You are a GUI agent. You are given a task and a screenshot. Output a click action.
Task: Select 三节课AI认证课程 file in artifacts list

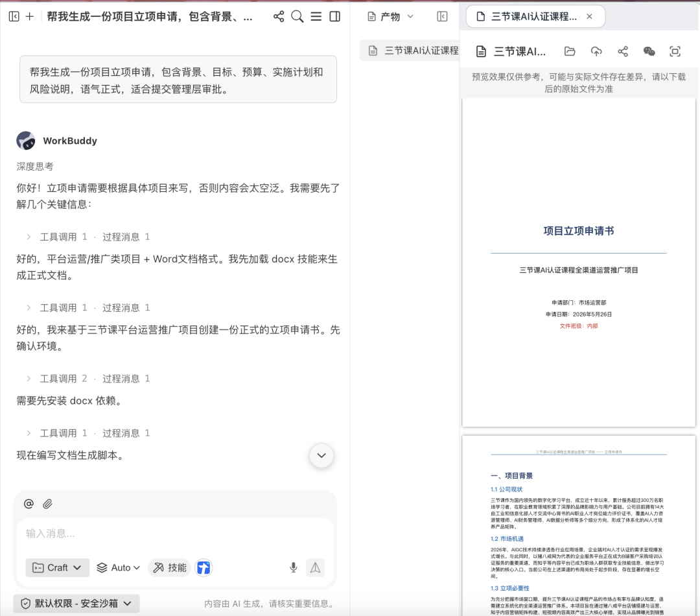(410, 51)
